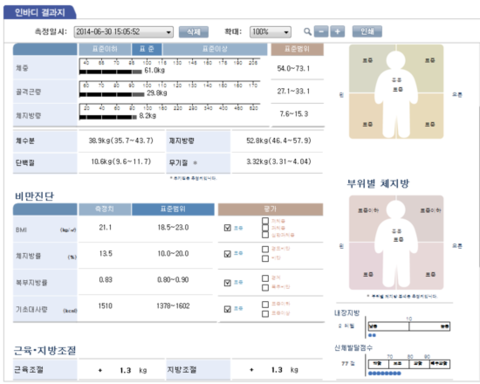The height and width of the screenshot is (384, 480).
Task: Click the magnifier zoom icon
Action: coord(307,32)
